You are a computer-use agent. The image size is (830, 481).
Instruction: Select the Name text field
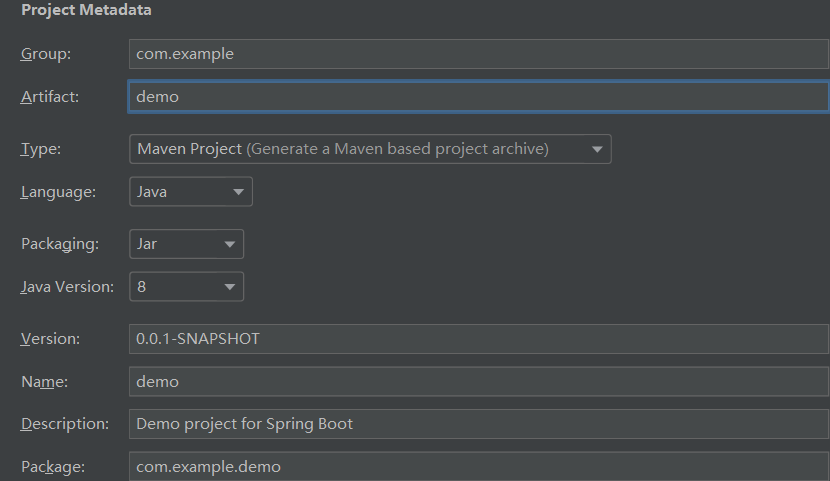tap(479, 382)
